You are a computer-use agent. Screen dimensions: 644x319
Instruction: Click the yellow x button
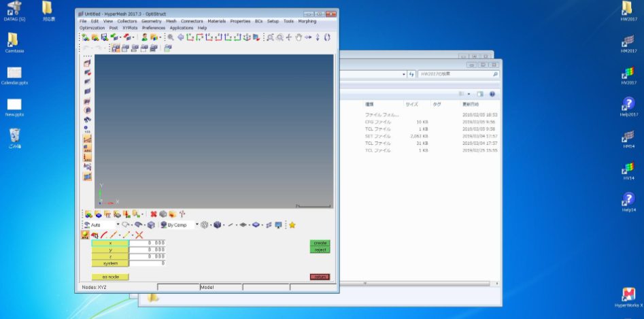(110, 243)
